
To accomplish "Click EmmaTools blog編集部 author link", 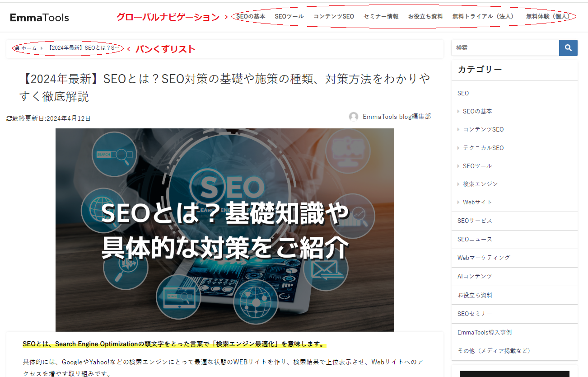I will [x=397, y=117].
